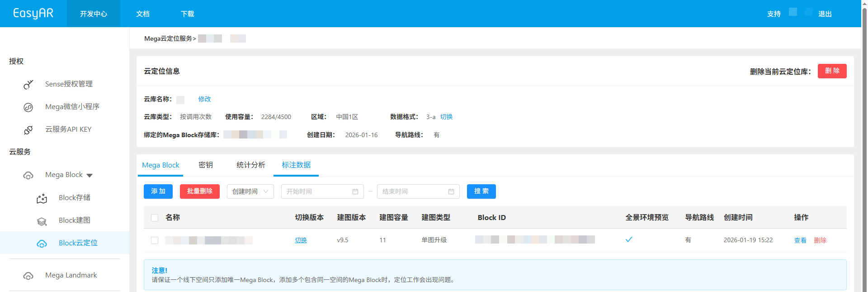Click the blue 添加 button
Image resolution: width=868 pixels, height=292 pixels.
point(158,191)
